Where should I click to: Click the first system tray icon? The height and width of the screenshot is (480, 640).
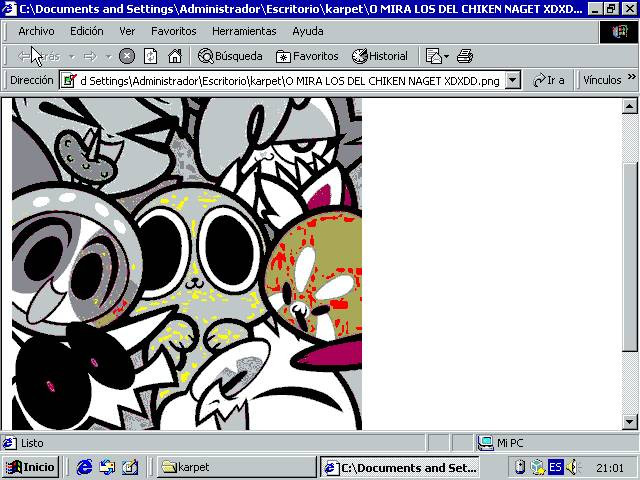pyautogui.click(x=520, y=467)
